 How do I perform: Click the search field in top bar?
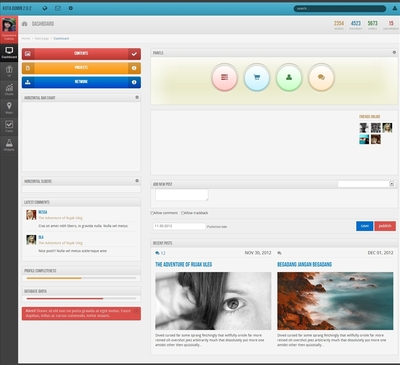click(x=340, y=8)
